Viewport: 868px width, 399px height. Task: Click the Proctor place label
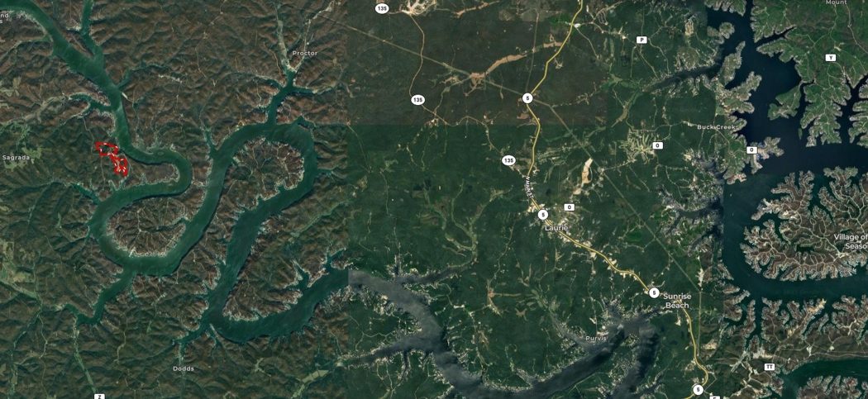[304, 53]
